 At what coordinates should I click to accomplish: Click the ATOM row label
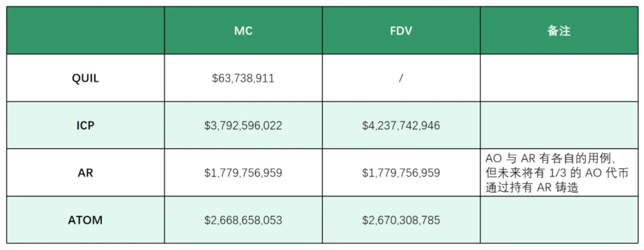[85, 220]
